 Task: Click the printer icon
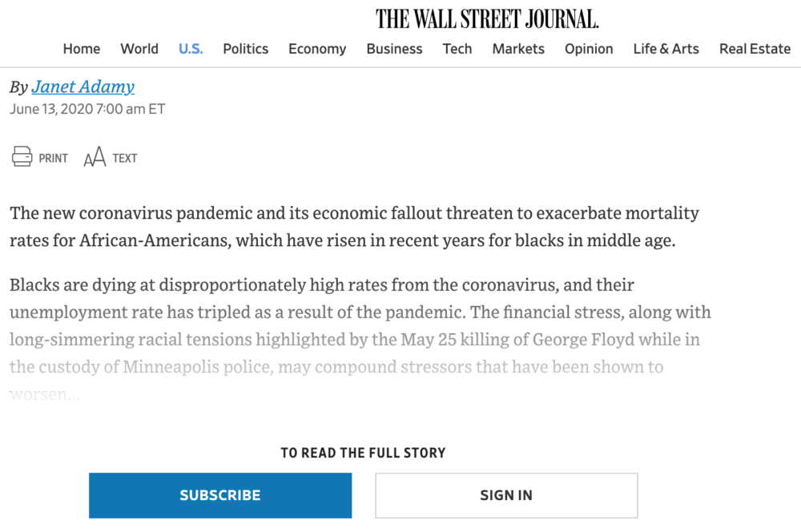point(22,156)
